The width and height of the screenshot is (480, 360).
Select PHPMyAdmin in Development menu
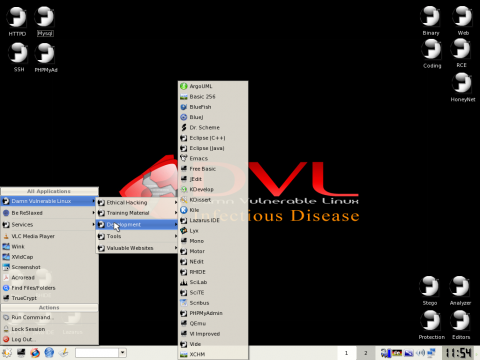click(x=213, y=313)
